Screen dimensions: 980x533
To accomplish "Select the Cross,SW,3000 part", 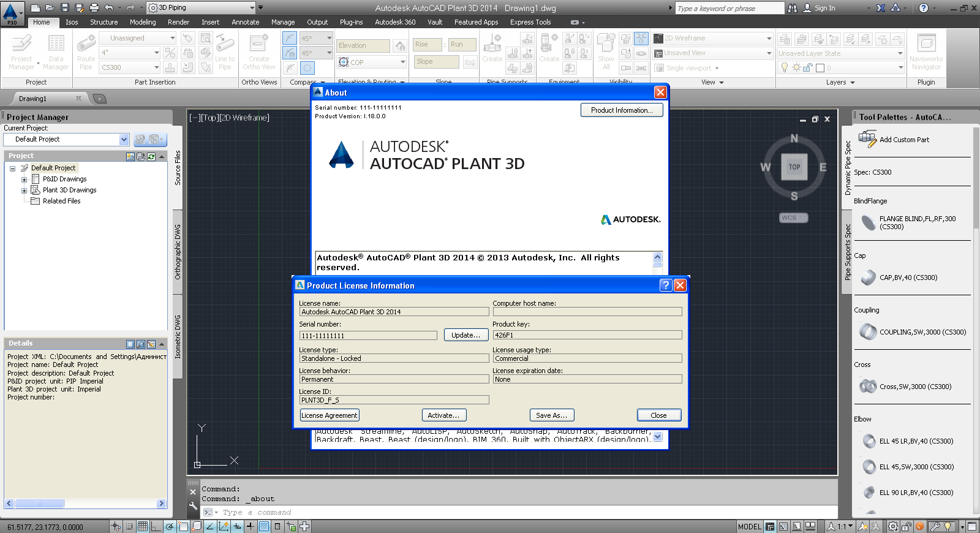I will point(906,387).
